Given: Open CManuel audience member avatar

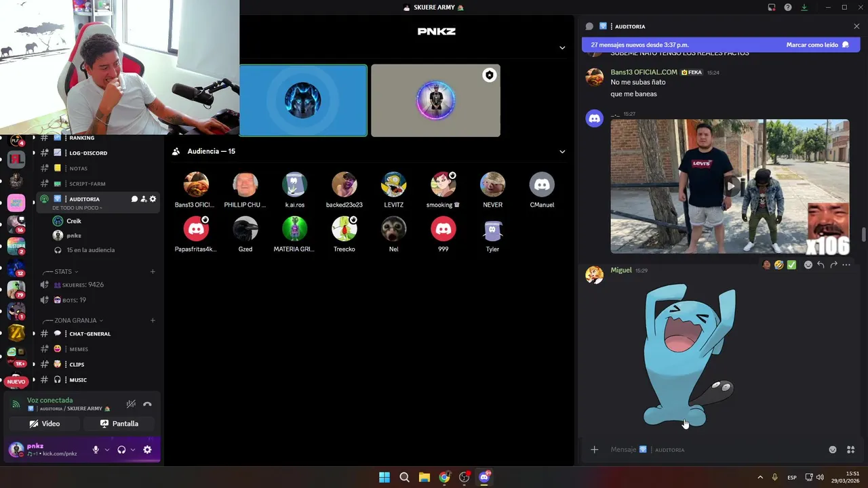Looking at the screenshot, I should pyautogui.click(x=542, y=184).
